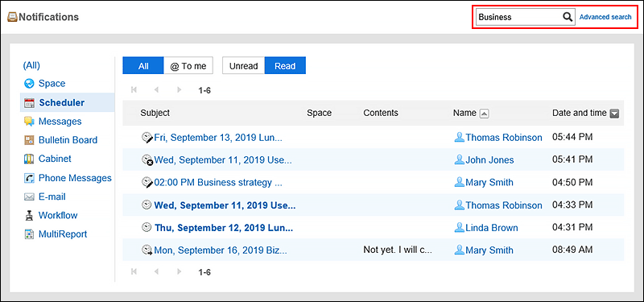The image size is (644, 302).
Task: Open the Messages notifications category
Action: click(60, 122)
